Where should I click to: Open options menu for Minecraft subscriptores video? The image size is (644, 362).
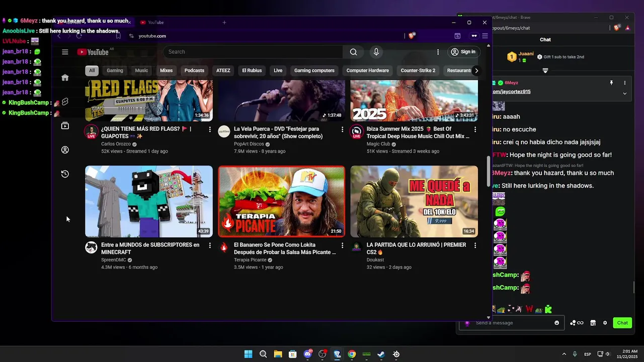210,245
